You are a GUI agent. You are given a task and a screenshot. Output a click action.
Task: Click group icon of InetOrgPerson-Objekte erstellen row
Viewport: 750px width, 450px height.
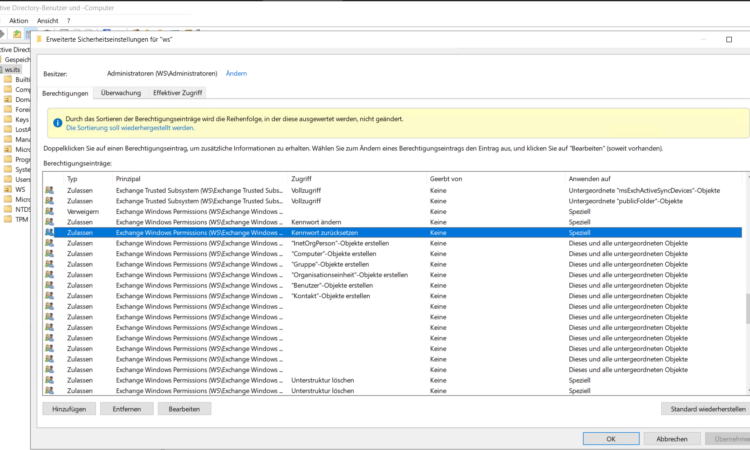tap(49, 242)
